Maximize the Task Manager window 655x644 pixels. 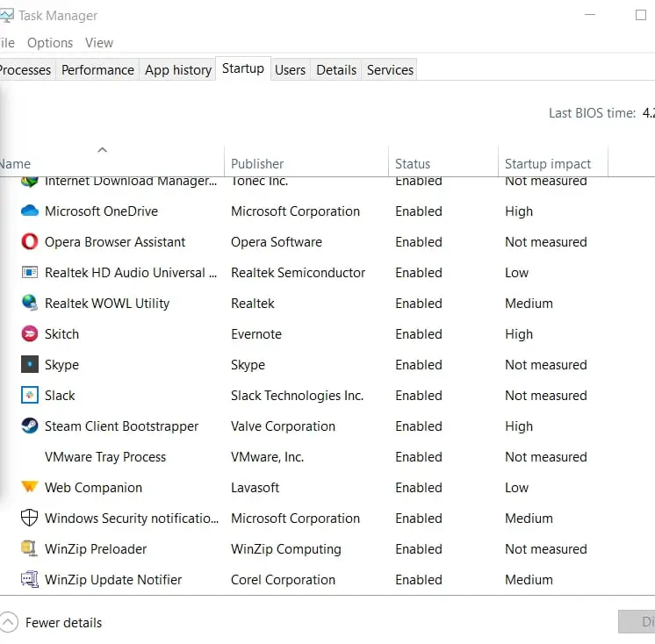pyautogui.click(x=641, y=15)
